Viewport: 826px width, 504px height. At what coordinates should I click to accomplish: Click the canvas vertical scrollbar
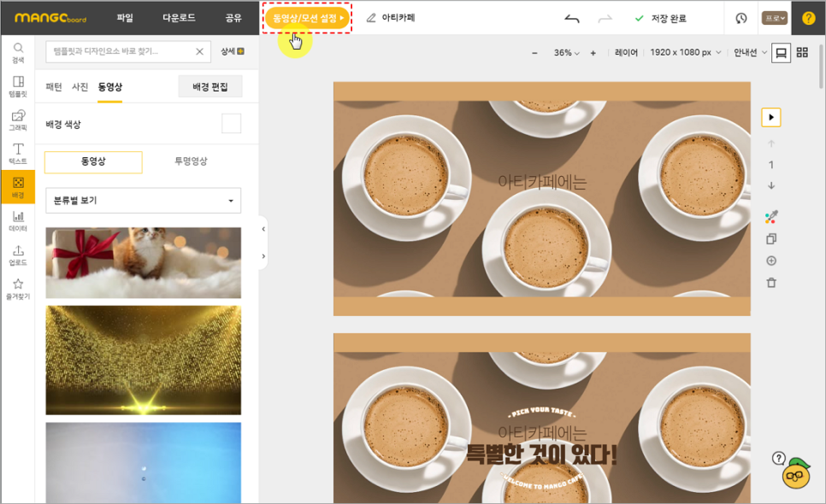click(821, 66)
